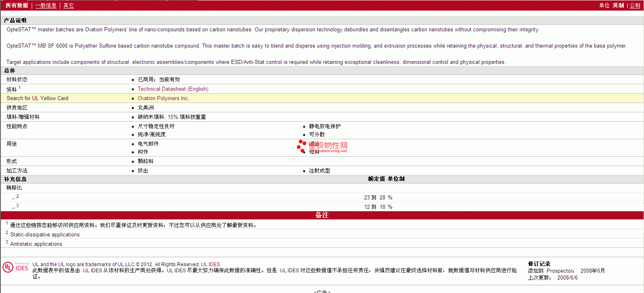Click the 纯净/高纯度 feature
Viewport: 644px width, 293px height.
tap(151, 134)
